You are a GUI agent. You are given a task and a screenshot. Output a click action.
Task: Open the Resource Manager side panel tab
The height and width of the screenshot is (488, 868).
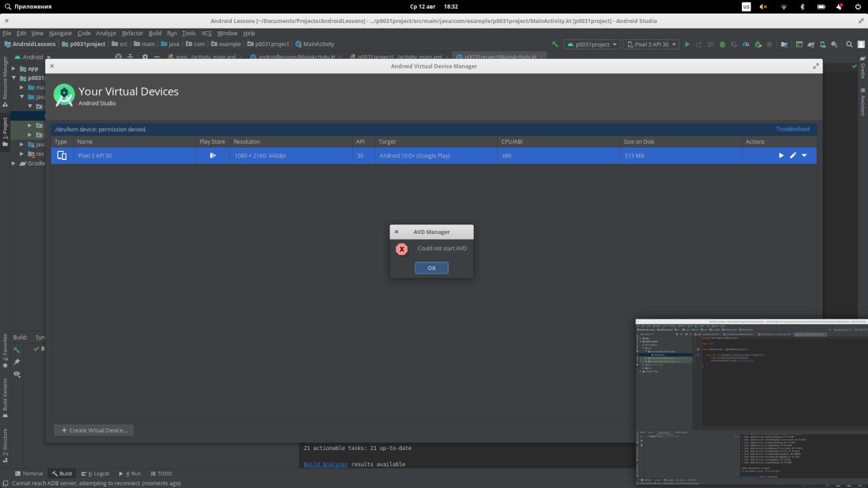5,81
